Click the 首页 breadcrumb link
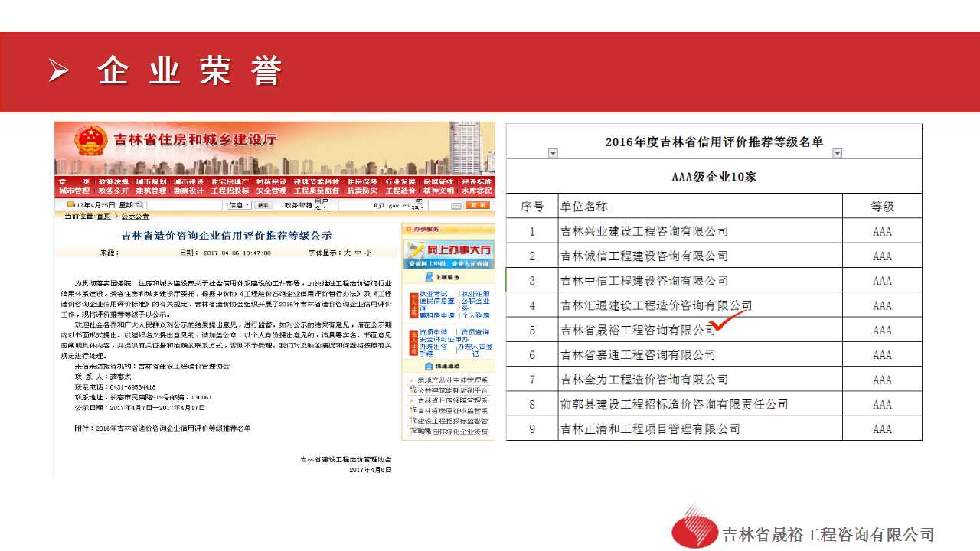The height and width of the screenshot is (551, 980). [x=103, y=217]
